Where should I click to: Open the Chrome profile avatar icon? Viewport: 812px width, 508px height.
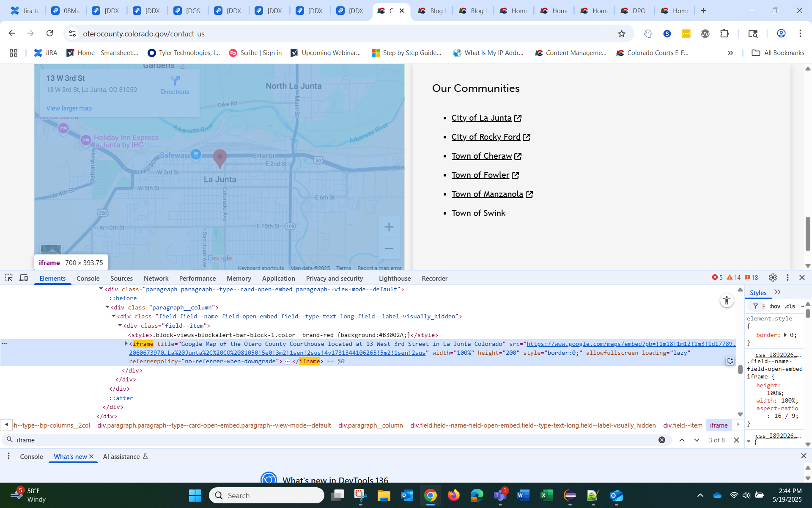tap(781, 33)
